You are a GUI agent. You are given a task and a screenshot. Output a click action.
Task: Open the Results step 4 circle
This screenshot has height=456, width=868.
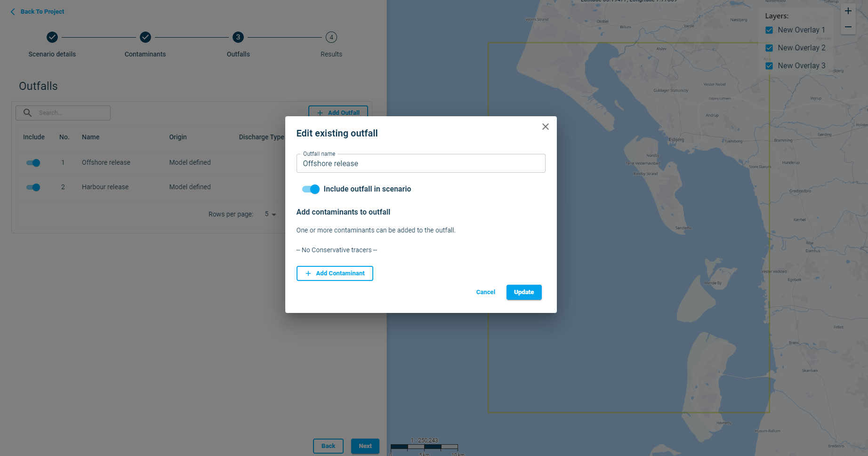[x=331, y=37]
